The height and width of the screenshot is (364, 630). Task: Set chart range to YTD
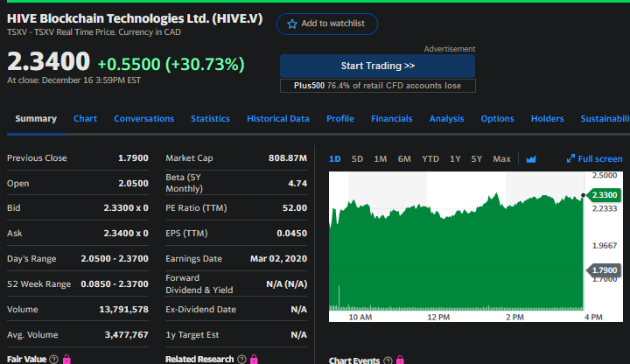(x=430, y=159)
